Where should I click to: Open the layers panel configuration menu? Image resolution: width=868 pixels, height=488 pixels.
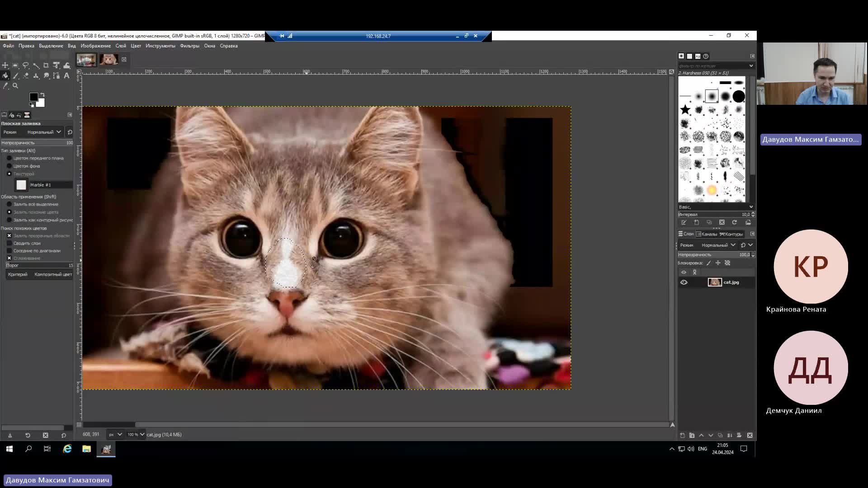coord(752,234)
